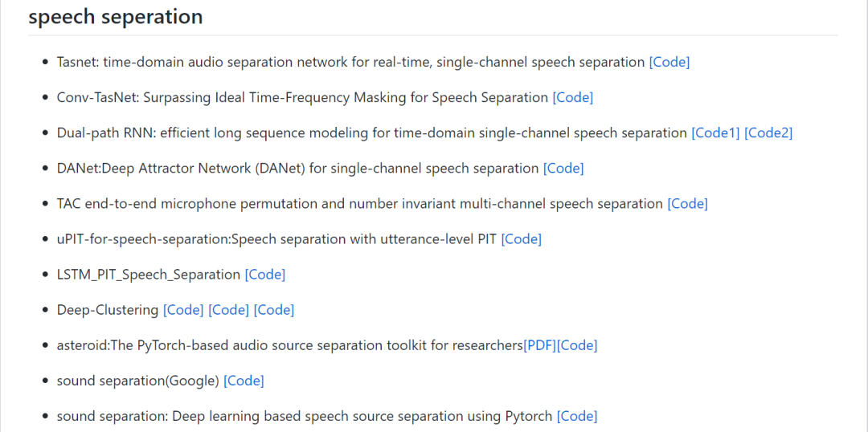868x432 pixels.
Task: Click the Conv-TasNet paper title text
Action: coord(302,97)
